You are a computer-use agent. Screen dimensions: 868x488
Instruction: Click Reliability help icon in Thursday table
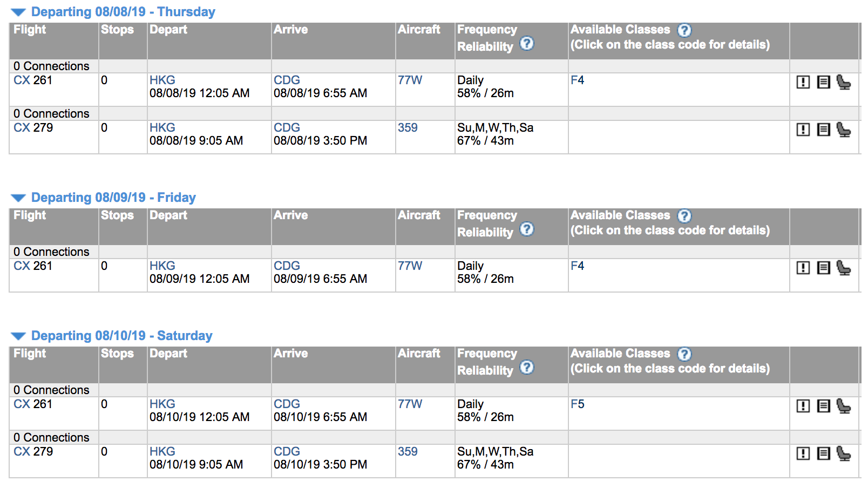[527, 43]
